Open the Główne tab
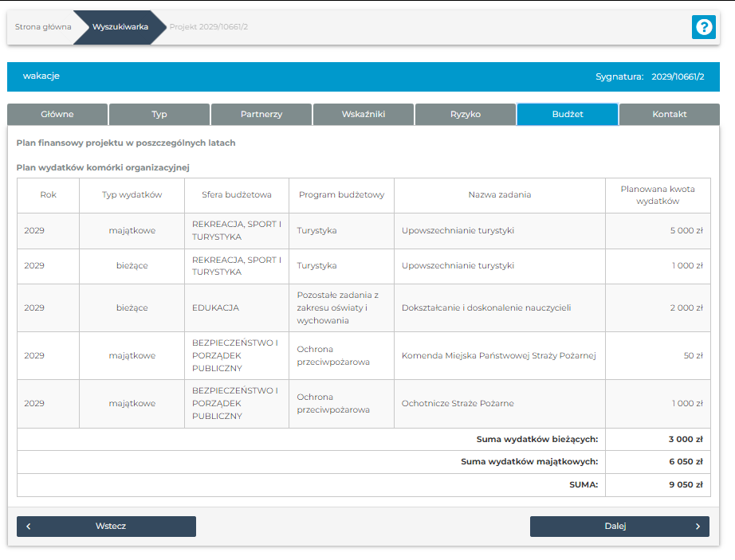The image size is (735, 560). point(57,115)
